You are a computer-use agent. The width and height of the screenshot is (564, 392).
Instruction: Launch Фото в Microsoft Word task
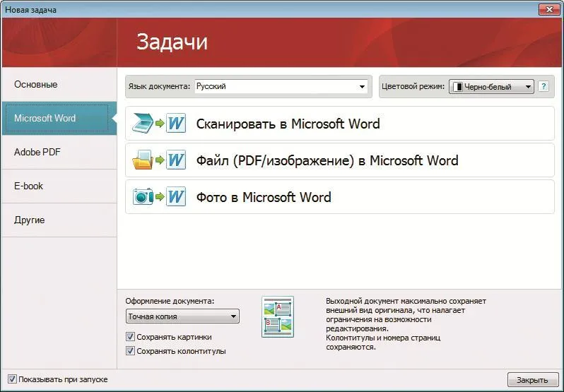click(x=339, y=196)
